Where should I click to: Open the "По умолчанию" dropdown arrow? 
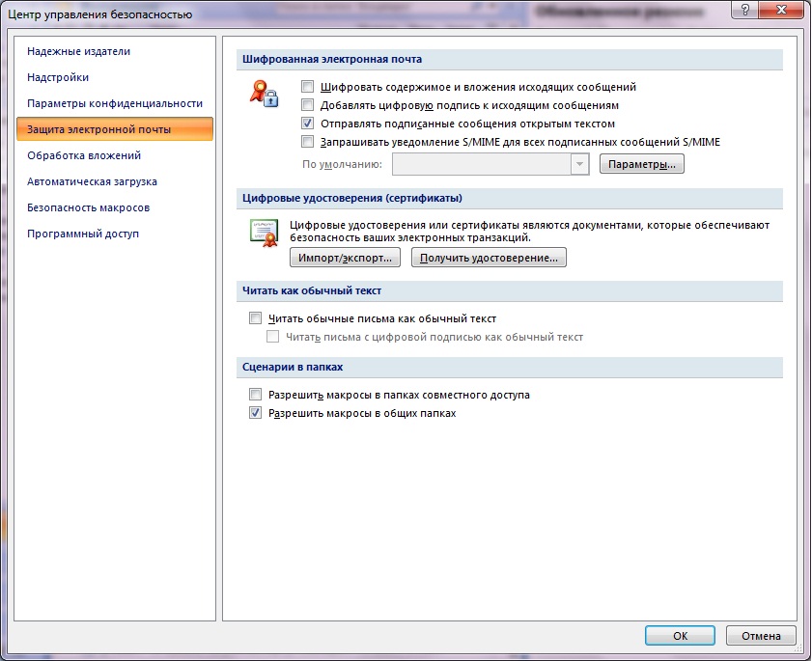pos(579,165)
